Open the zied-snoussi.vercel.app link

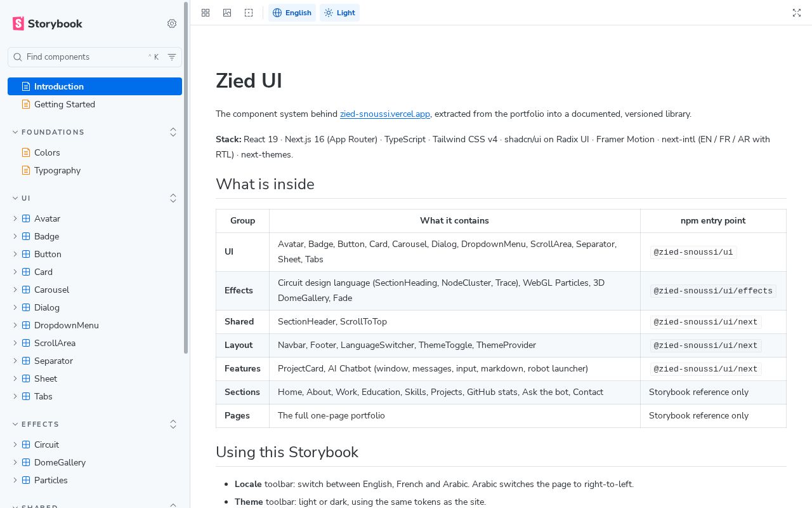[385, 114]
